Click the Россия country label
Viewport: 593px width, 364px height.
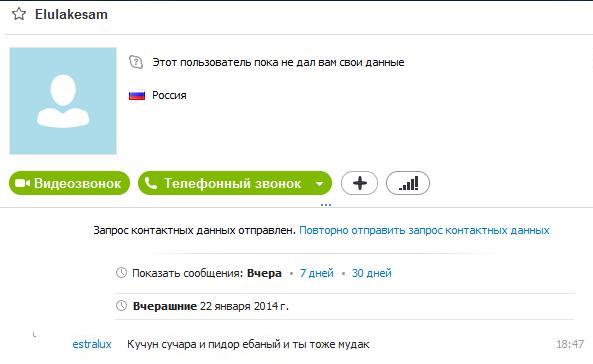(169, 95)
